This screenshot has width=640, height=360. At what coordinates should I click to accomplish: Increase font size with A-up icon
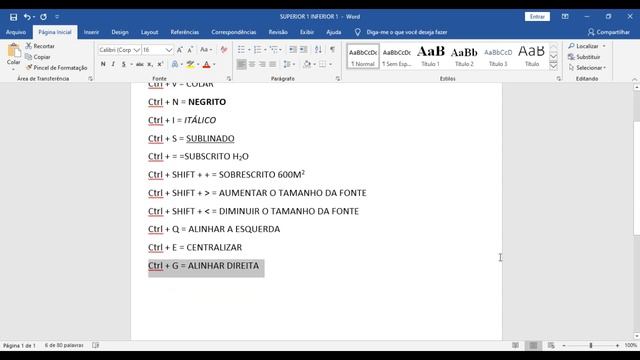point(180,50)
